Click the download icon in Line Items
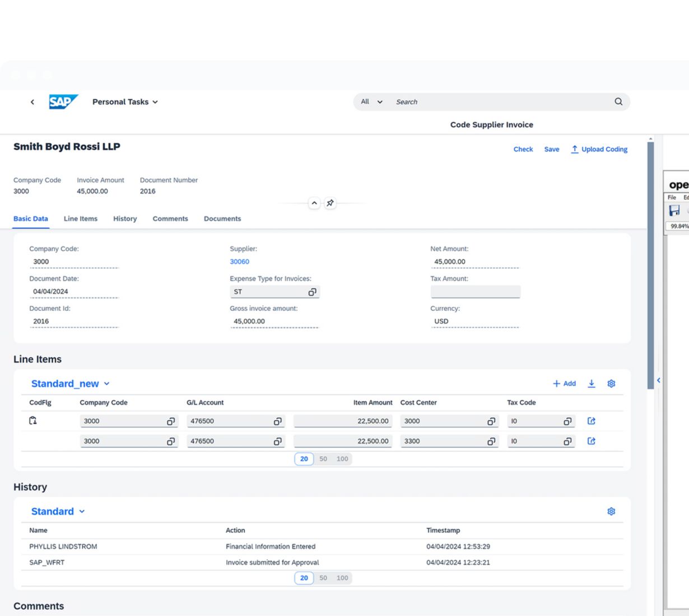 pyautogui.click(x=592, y=384)
